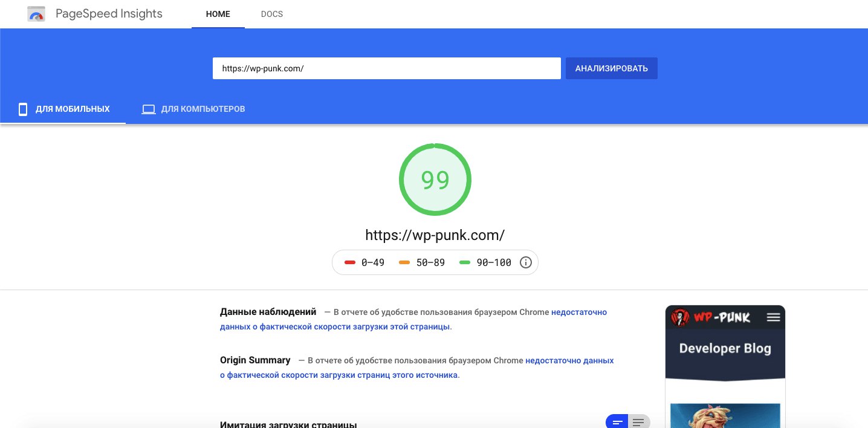
Task: Switch to compact metrics view toggle
Action: pyautogui.click(x=617, y=422)
